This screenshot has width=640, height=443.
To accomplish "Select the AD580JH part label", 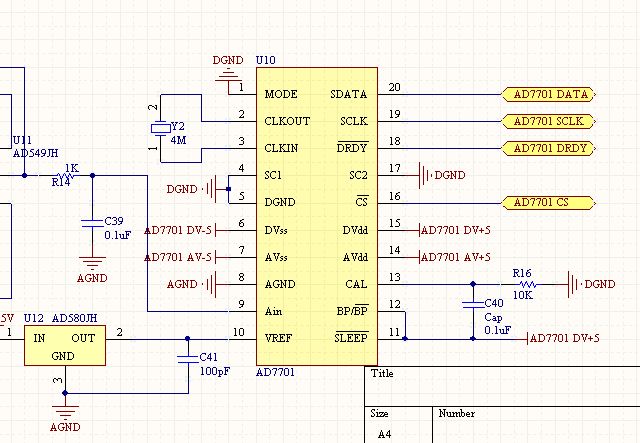I will point(75,318).
